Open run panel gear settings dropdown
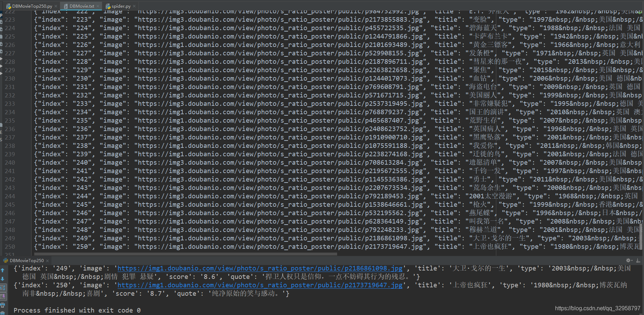 tap(629, 260)
